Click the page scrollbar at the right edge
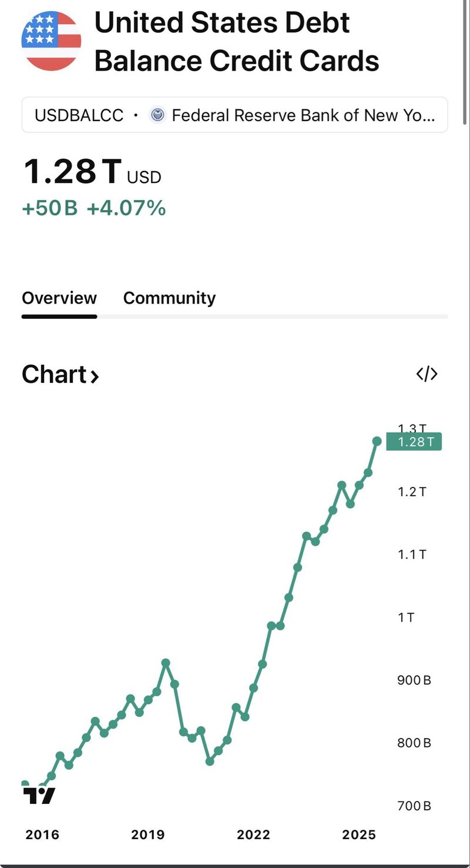Image resolution: width=470 pixels, height=868 pixels. (466, 59)
